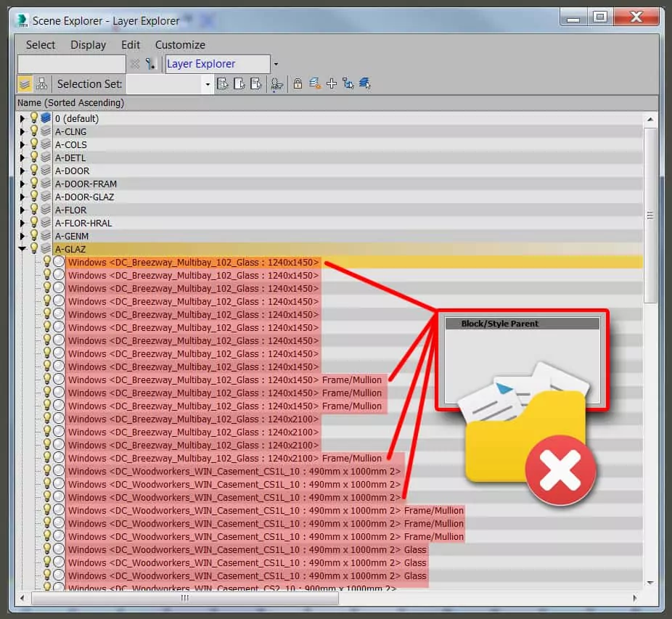Image resolution: width=672 pixels, height=619 pixels.
Task: Click the lock icon in toolbar
Action: point(298,84)
